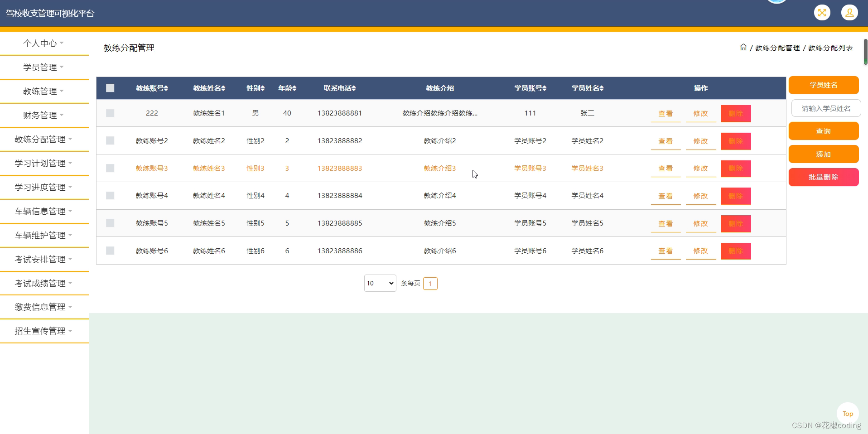Click phone number 13823888881 cell

point(340,113)
